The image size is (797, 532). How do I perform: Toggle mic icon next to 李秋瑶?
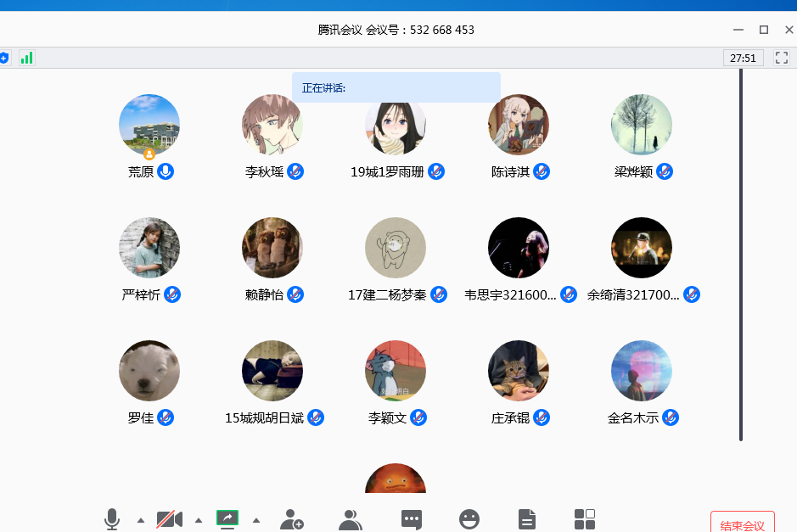point(295,171)
